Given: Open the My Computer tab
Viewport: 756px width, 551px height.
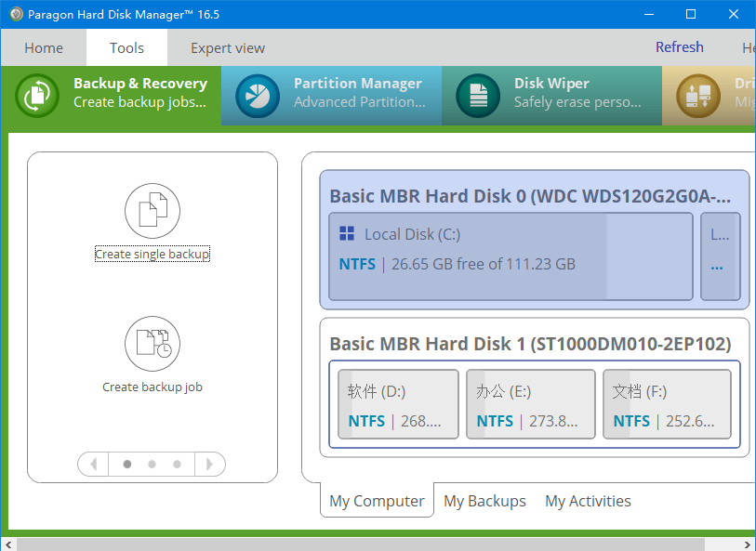Looking at the screenshot, I should click(x=377, y=501).
